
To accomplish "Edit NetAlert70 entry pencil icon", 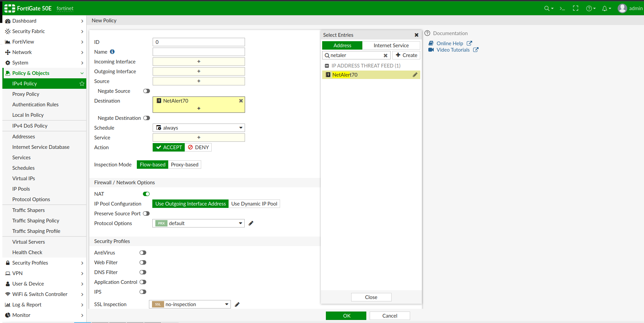I will pyautogui.click(x=415, y=75).
